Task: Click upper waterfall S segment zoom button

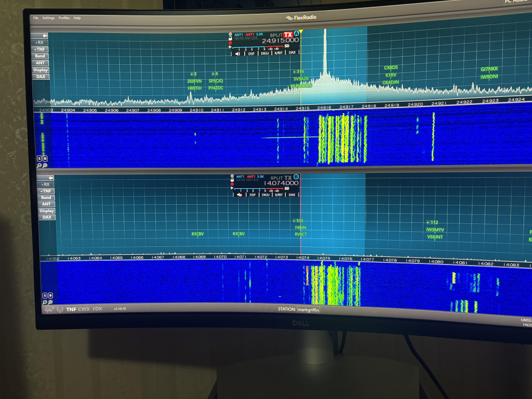Action: click(x=39, y=159)
